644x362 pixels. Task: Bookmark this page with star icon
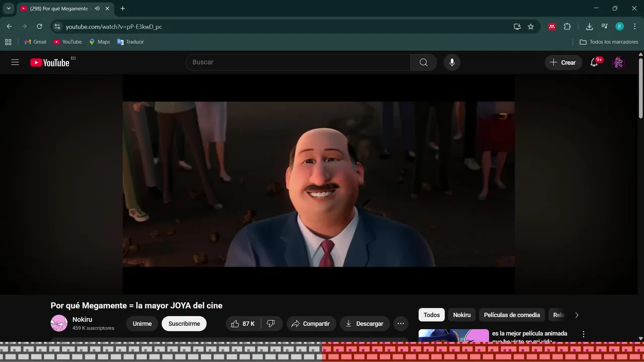click(531, 27)
